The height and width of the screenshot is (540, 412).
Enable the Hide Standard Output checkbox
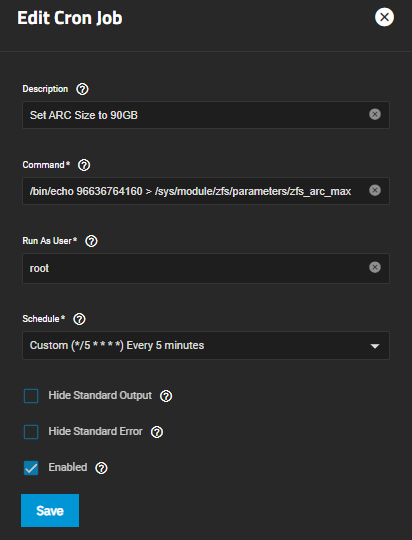(31, 396)
